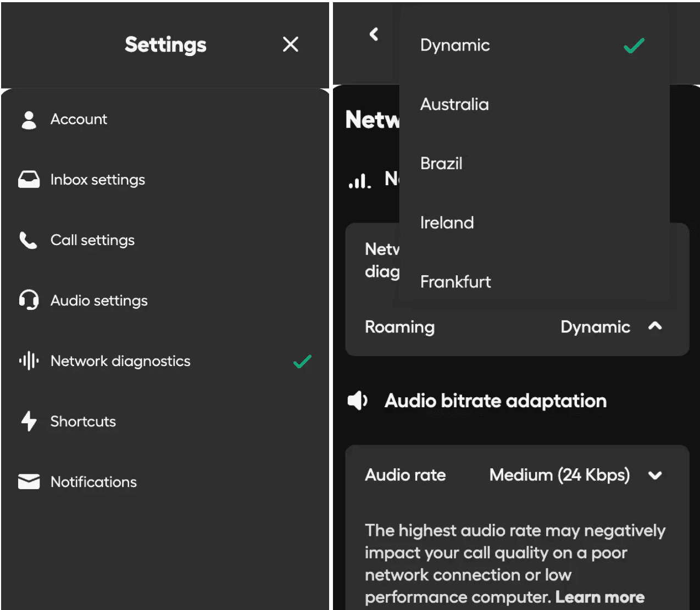Open the Learn more link
Screen dimensions: 700x610
(599, 597)
